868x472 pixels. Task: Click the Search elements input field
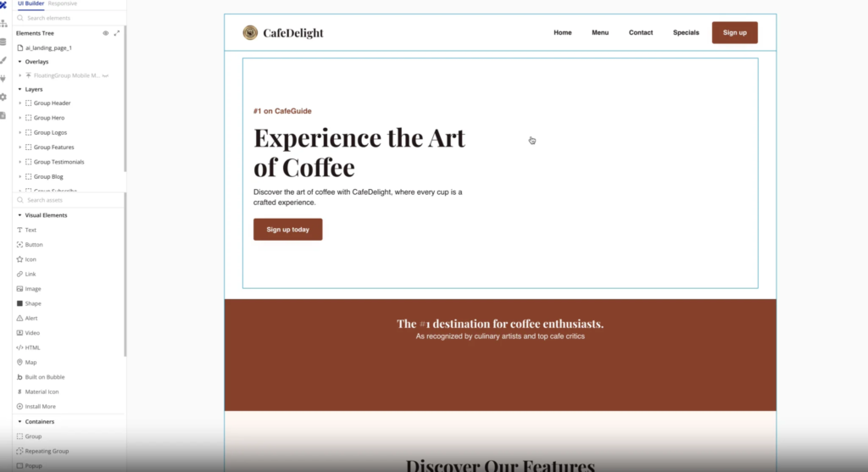[68, 18]
